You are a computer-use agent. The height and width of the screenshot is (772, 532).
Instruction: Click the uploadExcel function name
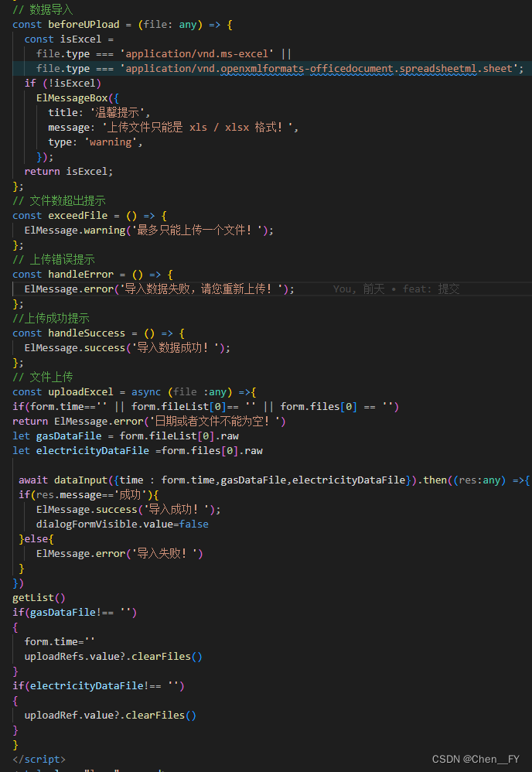[x=80, y=392]
